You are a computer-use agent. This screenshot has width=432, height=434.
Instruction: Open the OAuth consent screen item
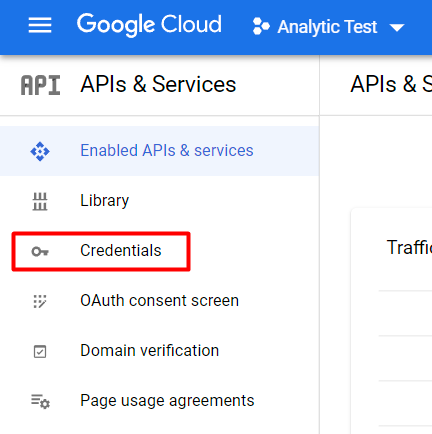[159, 301]
